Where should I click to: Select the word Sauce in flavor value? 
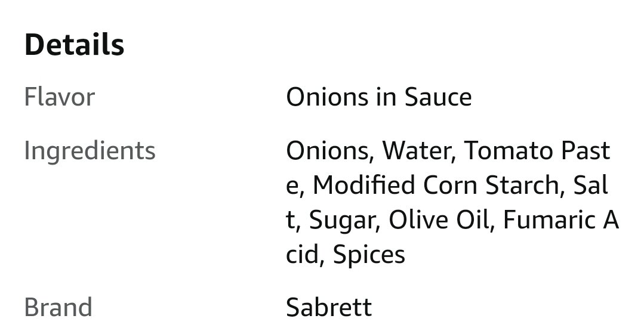point(438,97)
